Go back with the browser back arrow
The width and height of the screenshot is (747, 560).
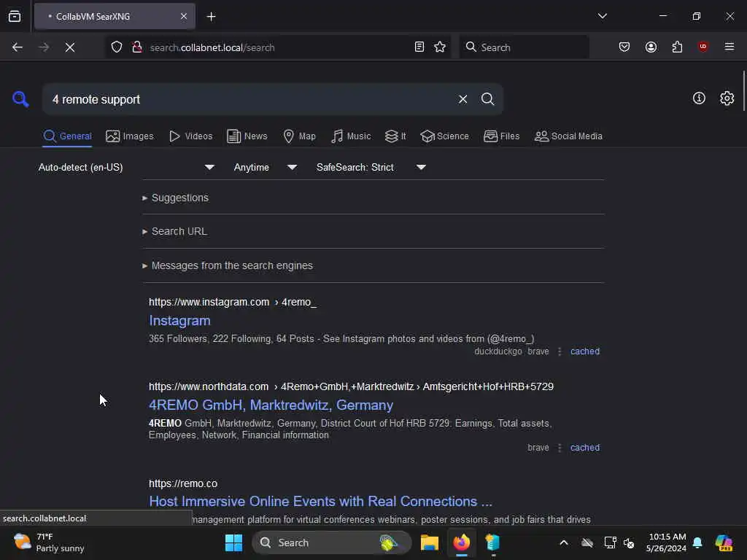coord(18,47)
